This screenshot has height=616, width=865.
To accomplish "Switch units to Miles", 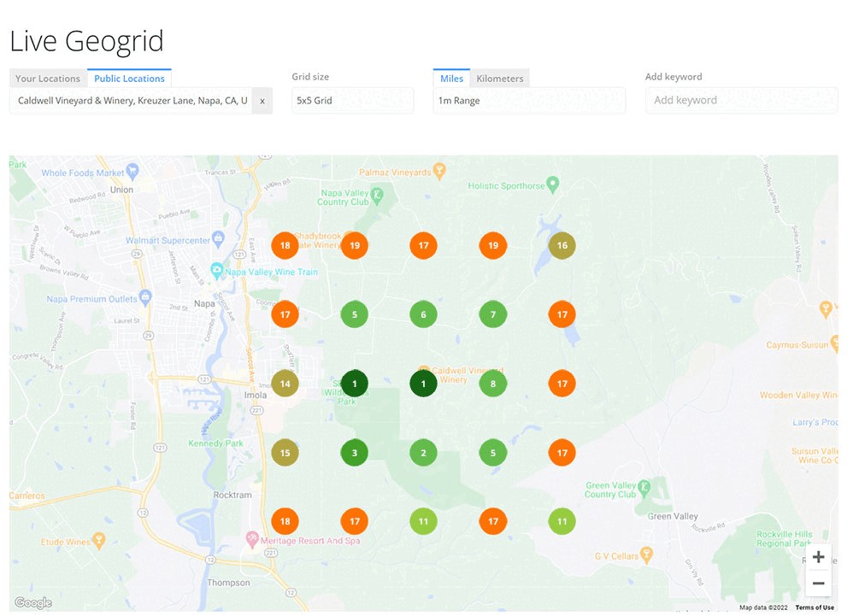I will [451, 79].
